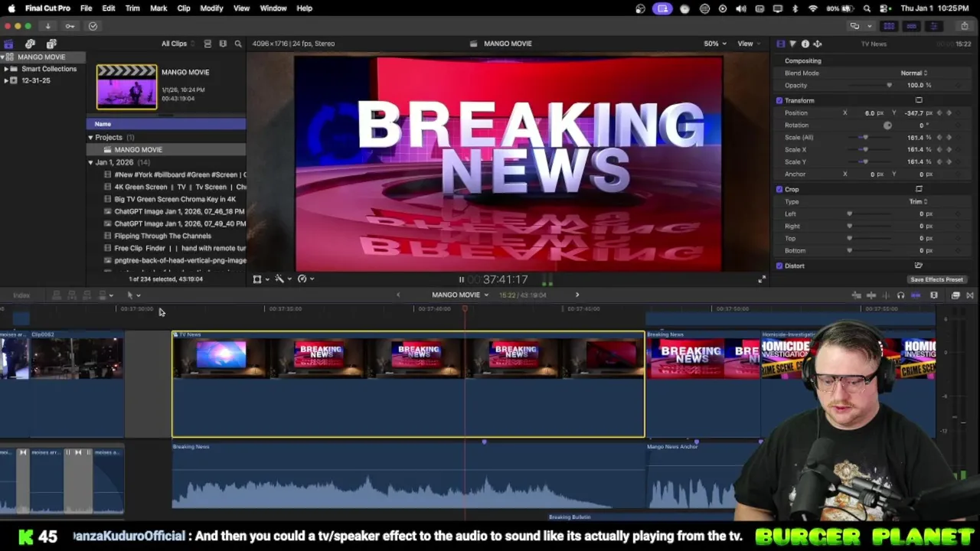Turn the Rotation dial control
Viewport: 980px width, 551px height.
pyautogui.click(x=887, y=125)
